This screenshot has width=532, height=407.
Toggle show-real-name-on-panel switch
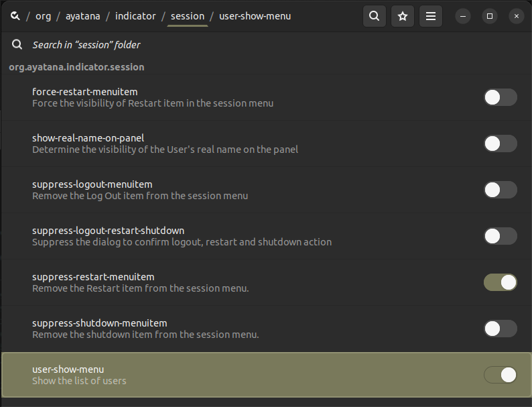point(500,143)
